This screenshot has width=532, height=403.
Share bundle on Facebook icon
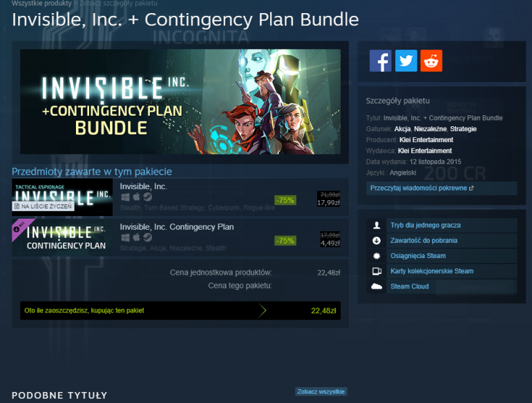click(x=380, y=61)
